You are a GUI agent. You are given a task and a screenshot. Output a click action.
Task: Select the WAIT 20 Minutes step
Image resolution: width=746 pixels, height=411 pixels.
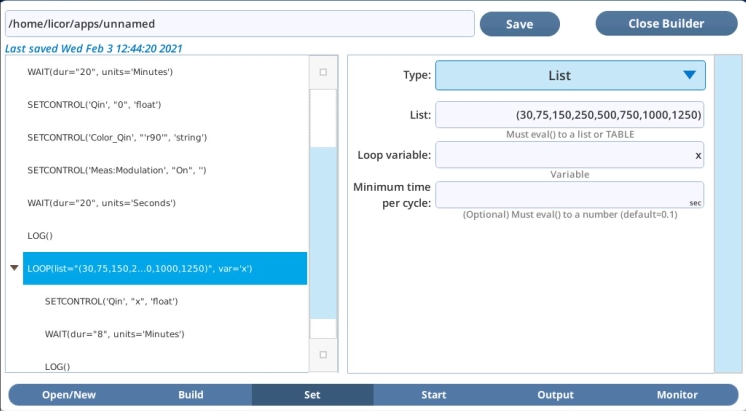[x=100, y=72]
